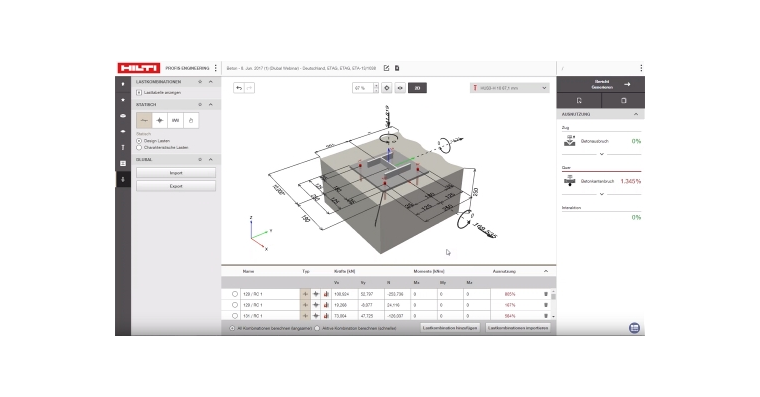This screenshot has height=397, width=760.
Task: Click the document icon next to the project title
Action: click(x=397, y=68)
